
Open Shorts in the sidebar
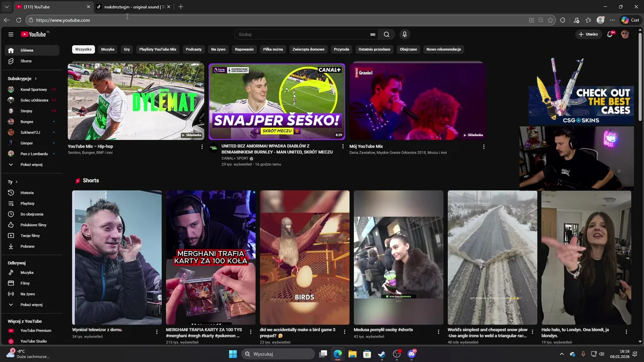pos(32,61)
